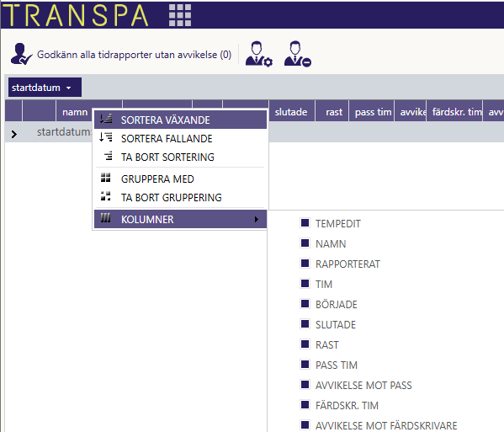Viewport: 504px width, 432px height.
Task: Toggle the RAST column checkbox
Action: click(305, 344)
